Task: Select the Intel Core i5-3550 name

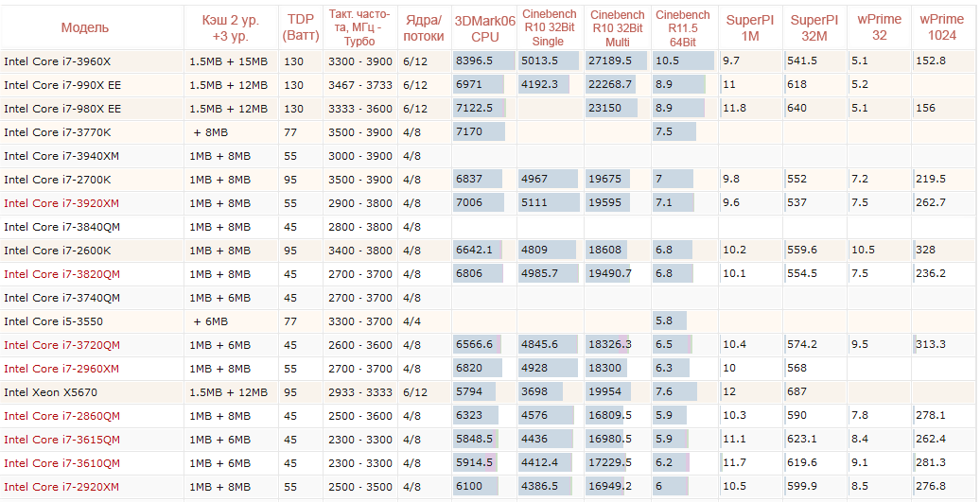Action: (53, 321)
